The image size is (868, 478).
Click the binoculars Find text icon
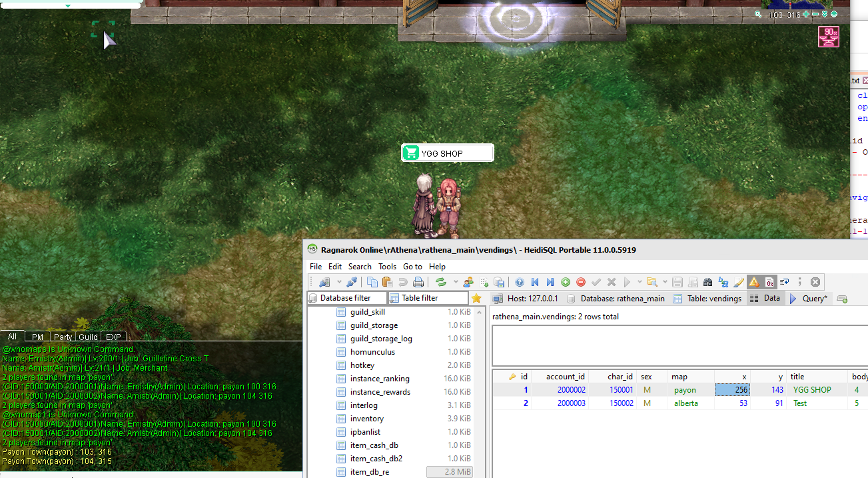pyautogui.click(x=708, y=282)
